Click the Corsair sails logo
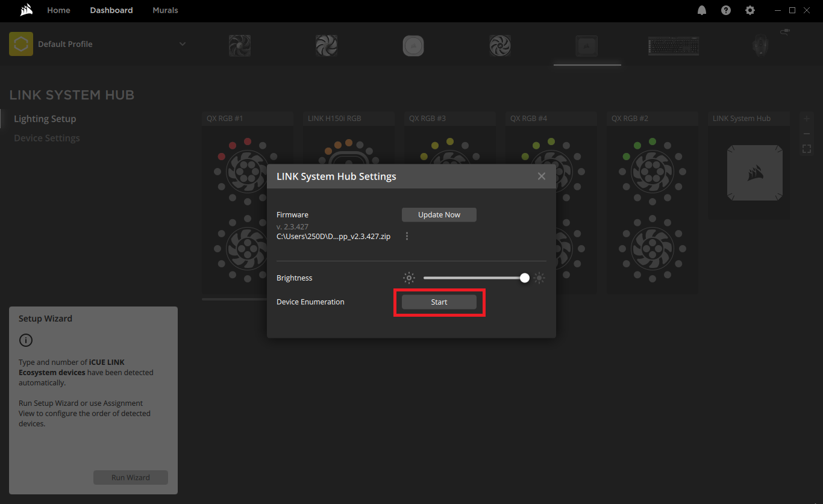 pyautogui.click(x=25, y=10)
